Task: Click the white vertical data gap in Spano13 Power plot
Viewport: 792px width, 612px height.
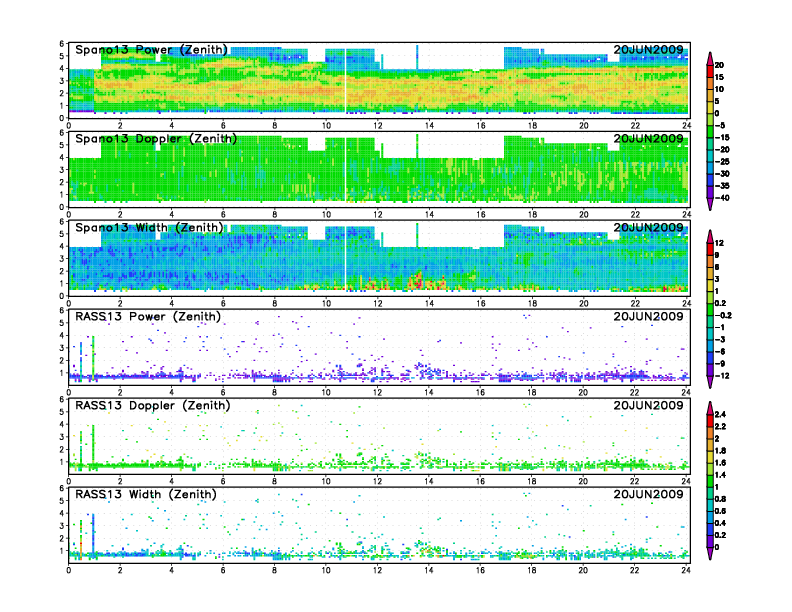Action: (345, 81)
